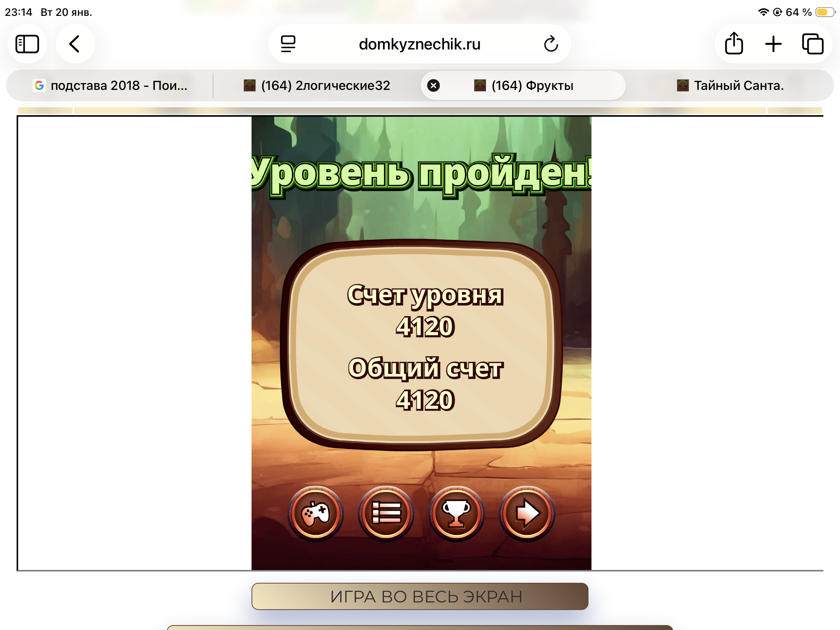Open the trophy leaderboard button

pyautogui.click(x=457, y=513)
